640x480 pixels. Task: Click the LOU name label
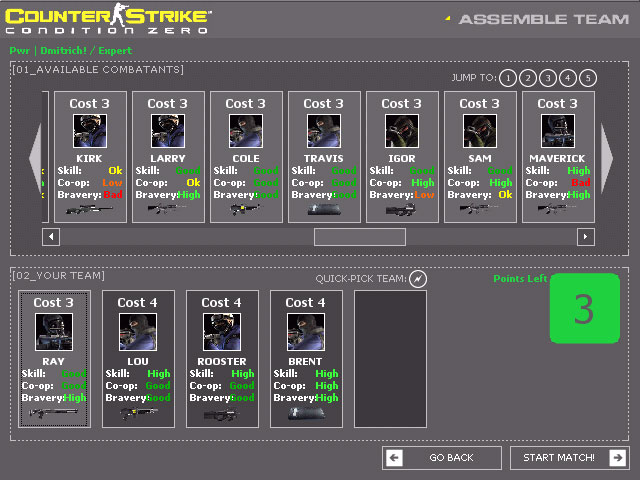click(x=138, y=362)
